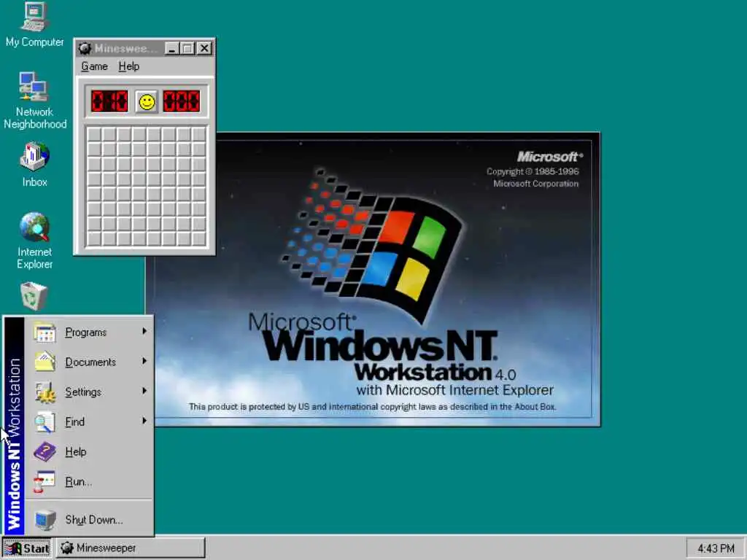Viewport: 747px width, 560px height.
Task: Click the Minesweeper taskbar button
Action: tap(131, 548)
